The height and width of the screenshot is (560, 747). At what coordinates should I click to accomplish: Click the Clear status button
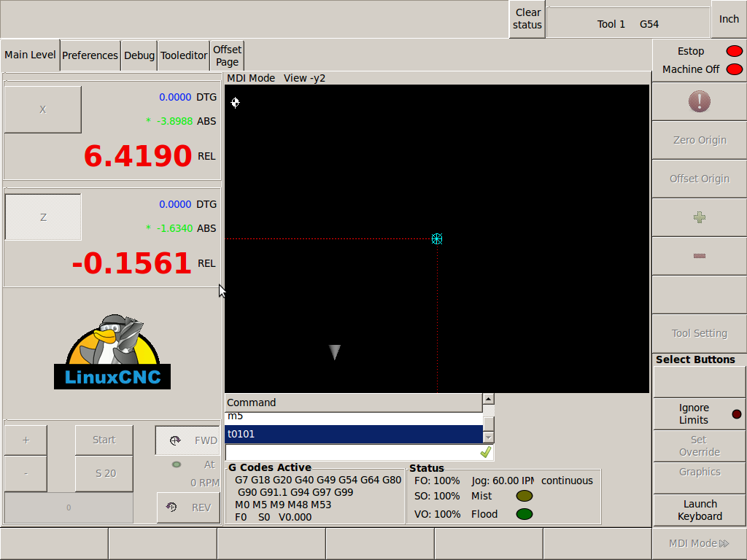point(527,18)
